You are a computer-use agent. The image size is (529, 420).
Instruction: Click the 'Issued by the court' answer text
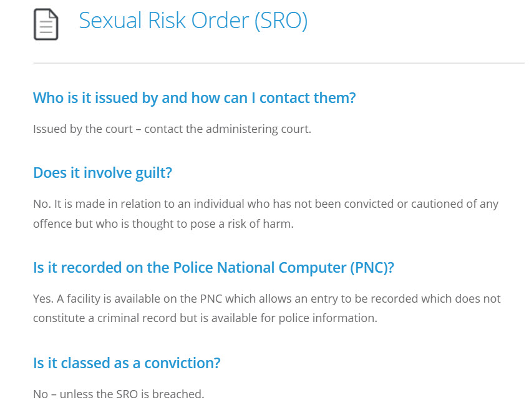pos(82,129)
